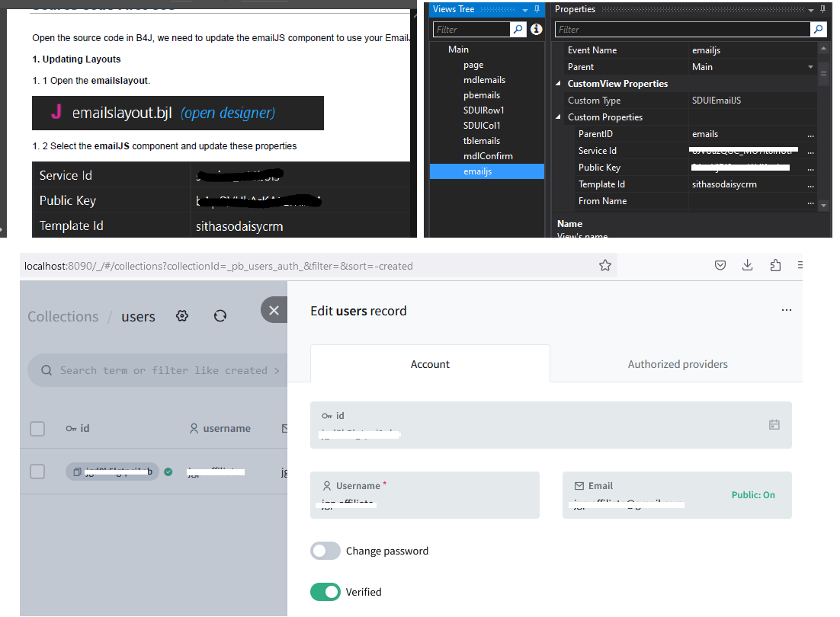Open the browser hamburger menu
This screenshot has width=840, height=617.
tap(800, 265)
